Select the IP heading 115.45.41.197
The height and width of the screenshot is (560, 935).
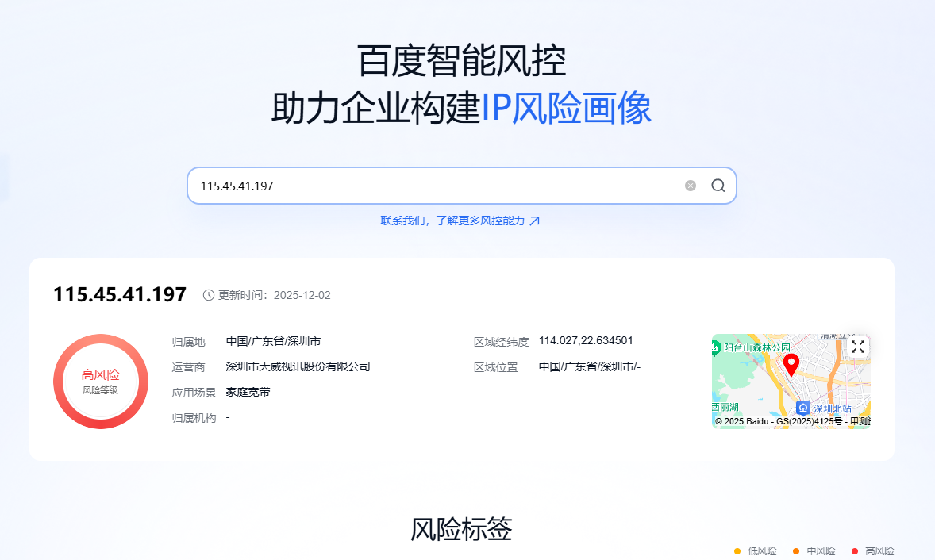(119, 294)
